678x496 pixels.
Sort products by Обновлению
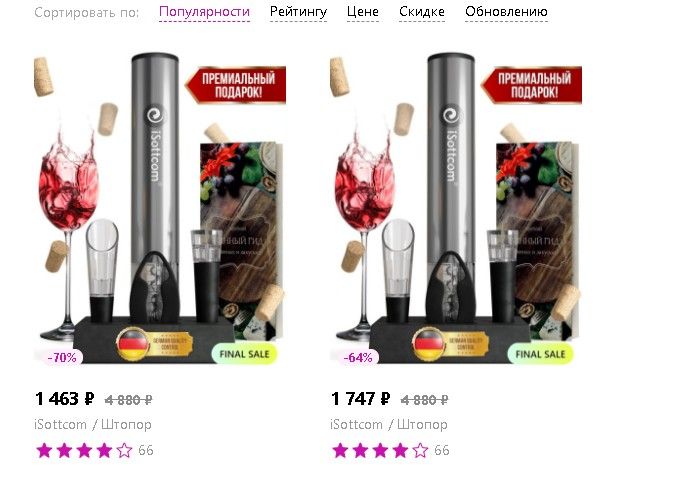point(506,12)
